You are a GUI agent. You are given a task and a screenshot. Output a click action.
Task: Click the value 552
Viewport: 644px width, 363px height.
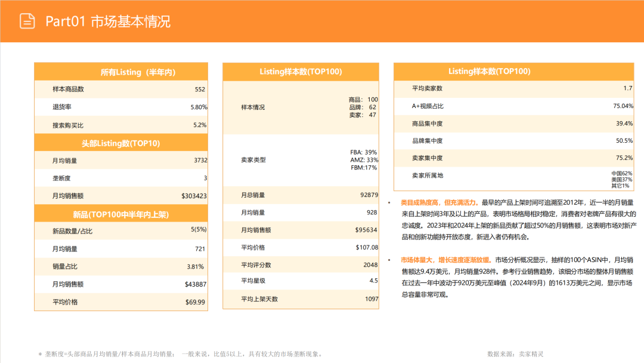(x=200, y=90)
